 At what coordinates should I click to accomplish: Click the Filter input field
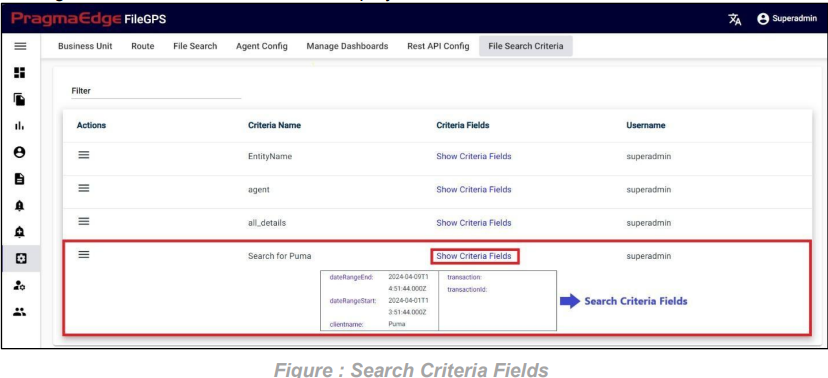tap(156, 91)
